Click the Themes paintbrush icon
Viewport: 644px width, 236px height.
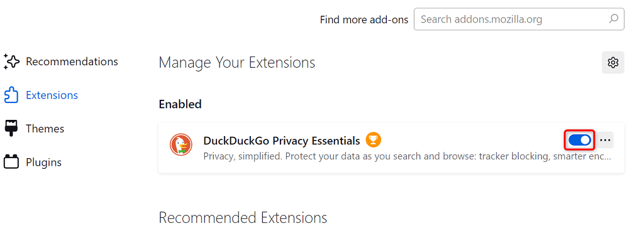coord(11,129)
